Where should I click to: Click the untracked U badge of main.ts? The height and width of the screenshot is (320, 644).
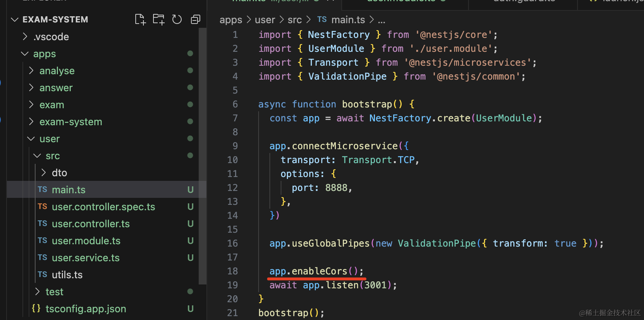(x=191, y=190)
